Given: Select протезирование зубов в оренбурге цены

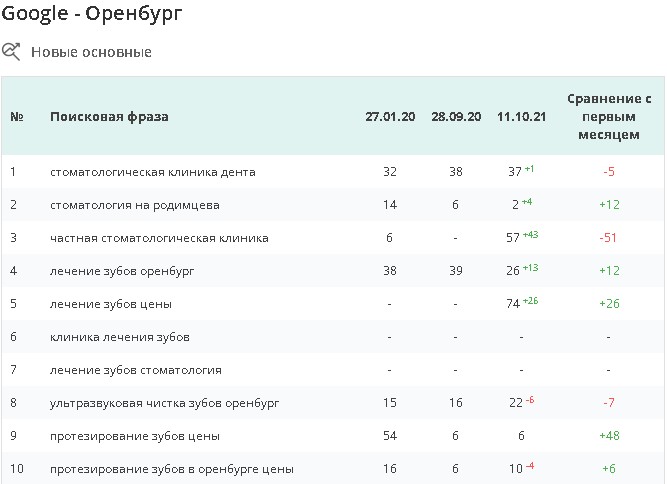Looking at the screenshot, I should click(171, 469).
